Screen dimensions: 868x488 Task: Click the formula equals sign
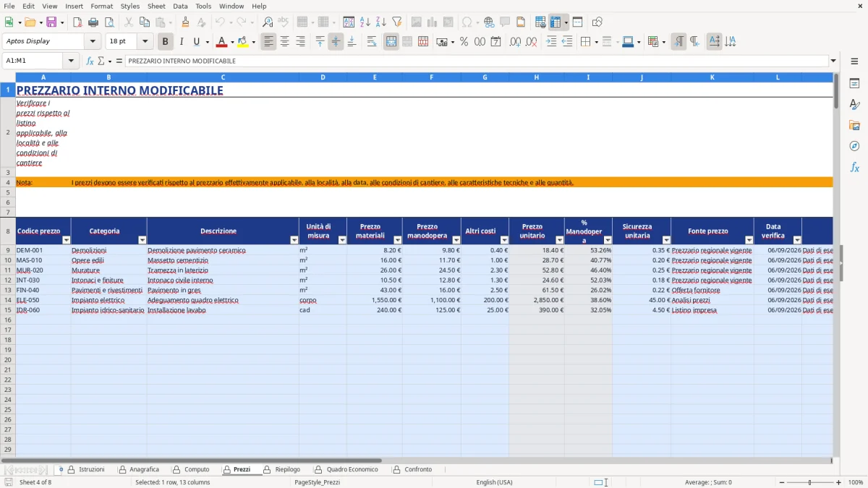point(119,61)
